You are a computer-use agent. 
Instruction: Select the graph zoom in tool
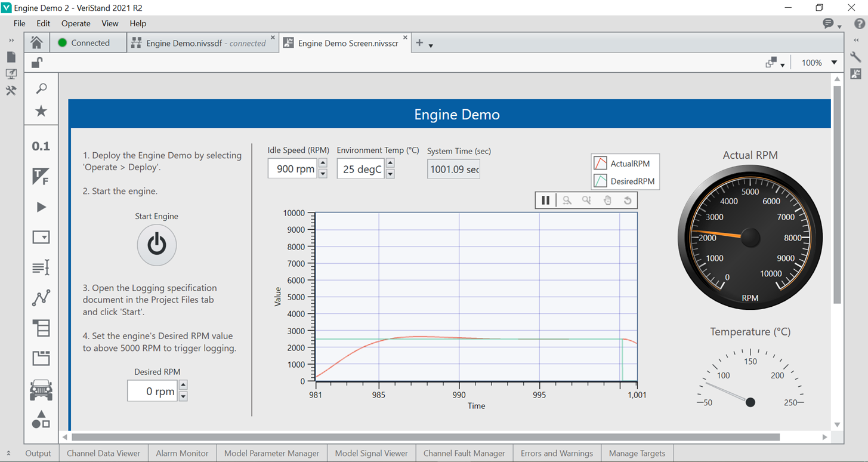[x=567, y=201]
